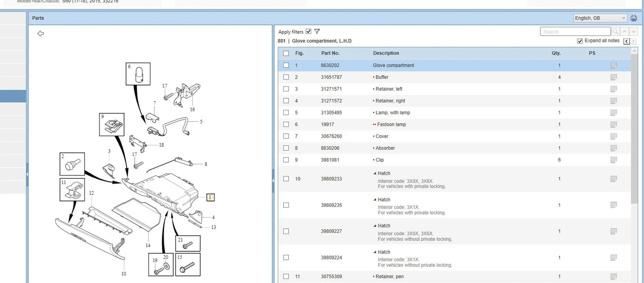Sort by Part No. column header

pos(330,53)
